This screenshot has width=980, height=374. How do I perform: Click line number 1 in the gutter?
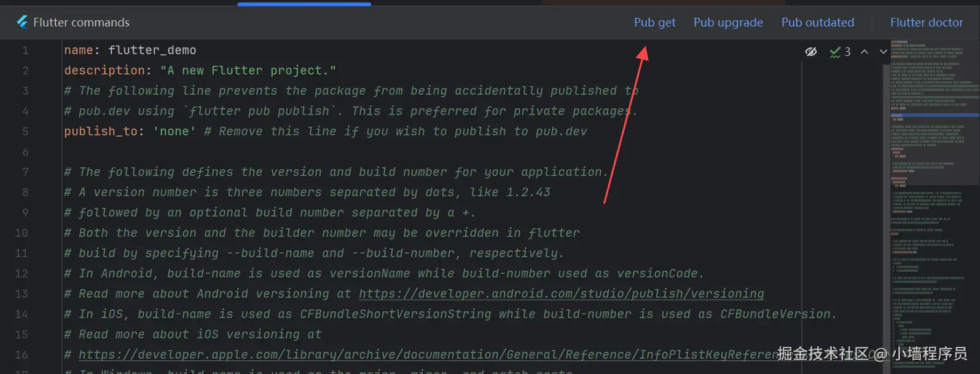pyautogui.click(x=25, y=50)
